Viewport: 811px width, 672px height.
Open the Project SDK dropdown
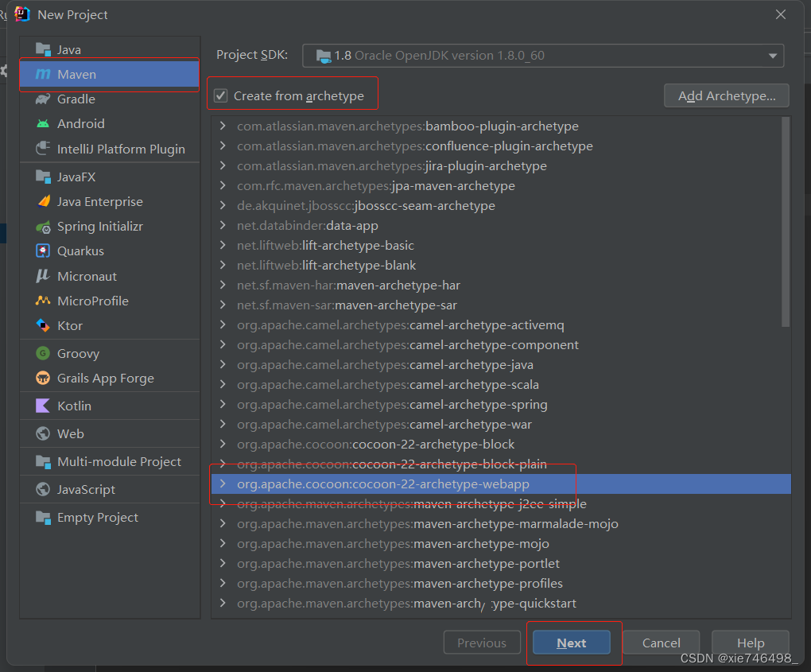click(x=771, y=55)
